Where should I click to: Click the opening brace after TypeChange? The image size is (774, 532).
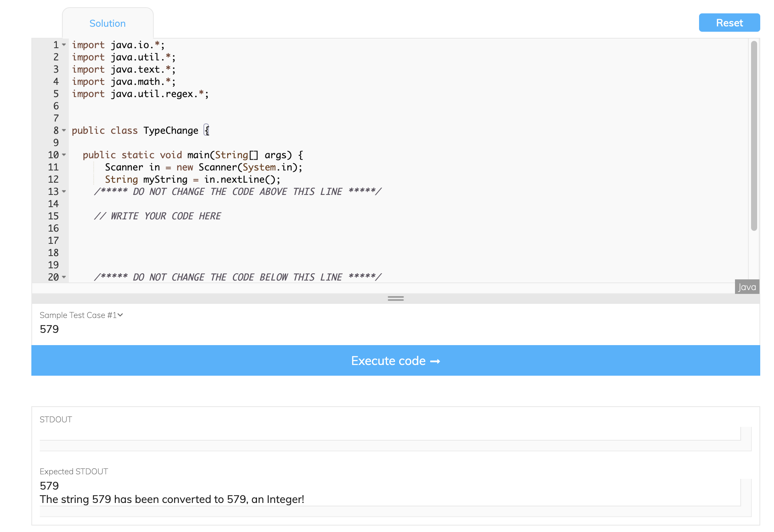coord(207,131)
